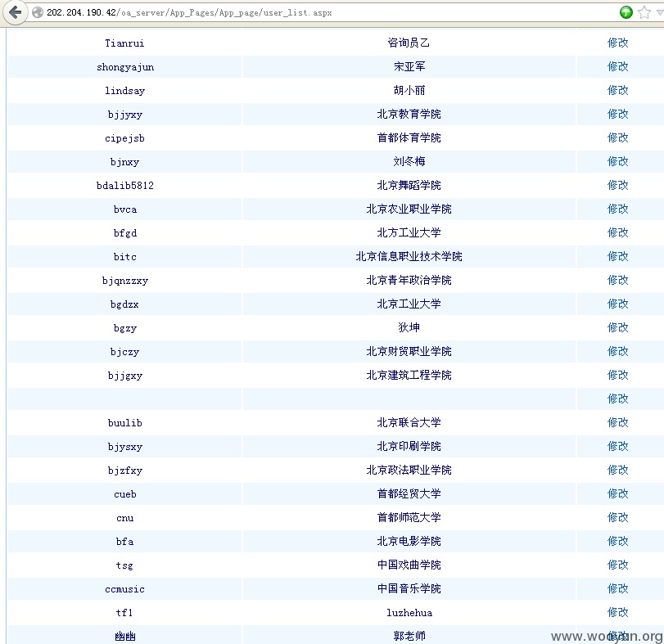Edit the bdalib5812 account via 修改
Viewport: 664px width, 644px height.
(618, 185)
